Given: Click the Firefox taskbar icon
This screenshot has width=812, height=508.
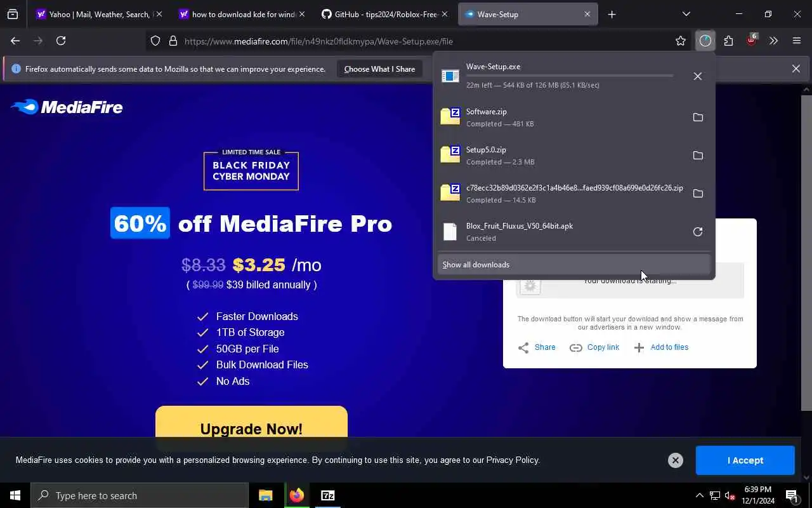Looking at the screenshot, I should point(296,495).
